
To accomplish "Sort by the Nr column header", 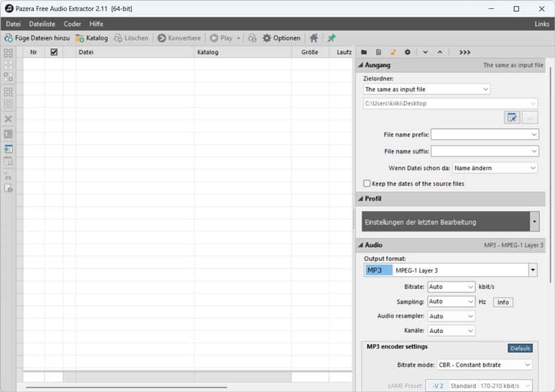I will coord(33,52).
